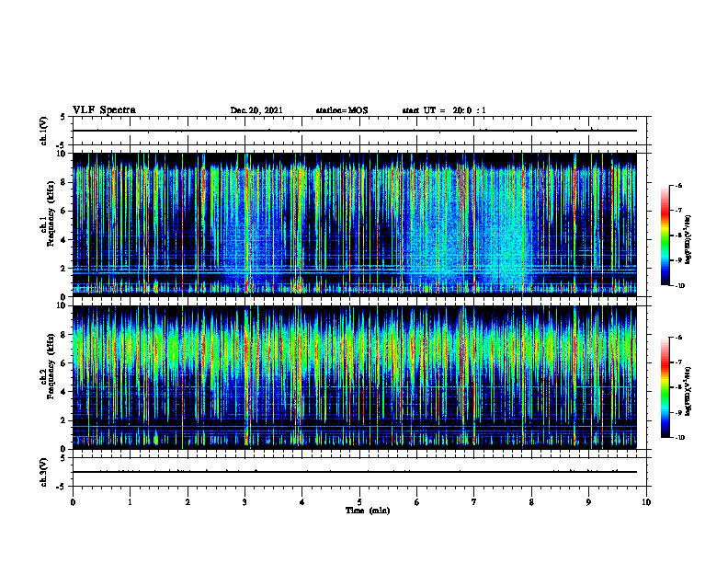Click the '-8' tick on ch.1 colorbar
Image resolution: width=728 pixels, height=563 pixels.
pos(678,236)
